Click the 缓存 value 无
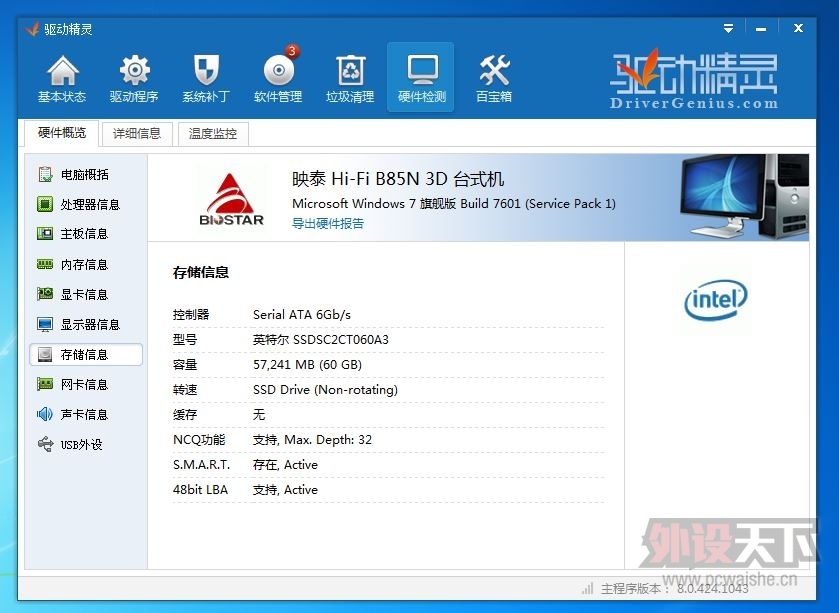This screenshot has height=613, width=839. [x=259, y=415]
